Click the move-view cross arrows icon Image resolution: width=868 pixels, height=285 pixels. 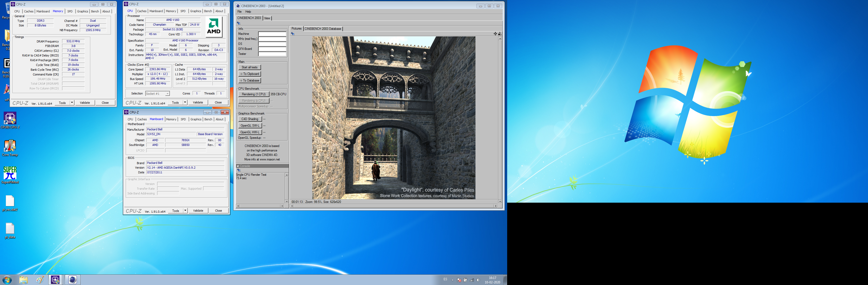click(495, 34)
